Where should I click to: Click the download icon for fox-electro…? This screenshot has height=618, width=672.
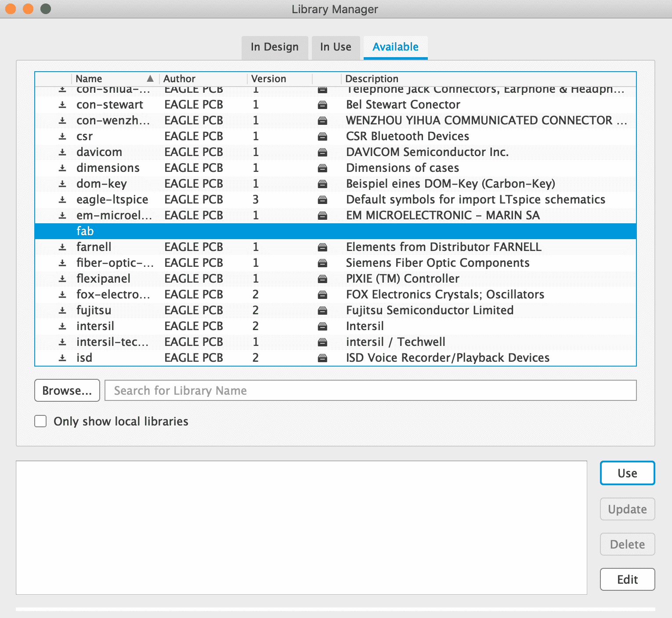pyautogui.click(x=62, y=294)
